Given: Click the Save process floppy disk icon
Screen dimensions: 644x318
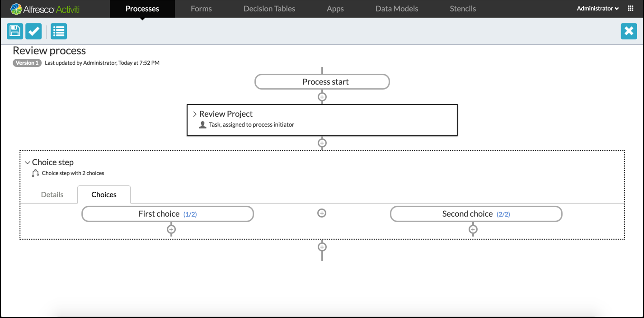Looking at the screenshot, I should (15, 31).
